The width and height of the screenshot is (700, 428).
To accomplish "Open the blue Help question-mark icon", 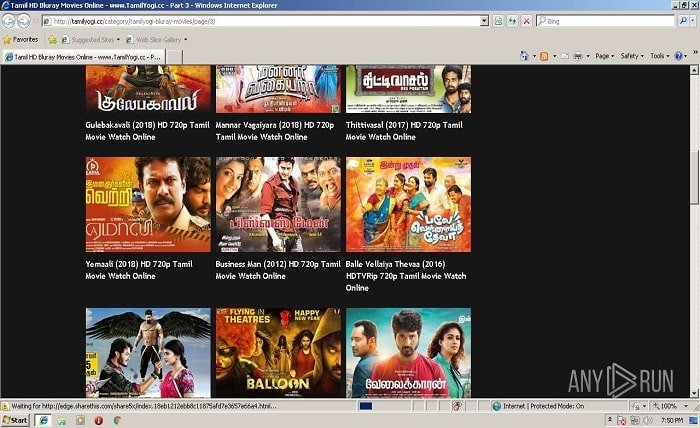I will coord(679,56).
